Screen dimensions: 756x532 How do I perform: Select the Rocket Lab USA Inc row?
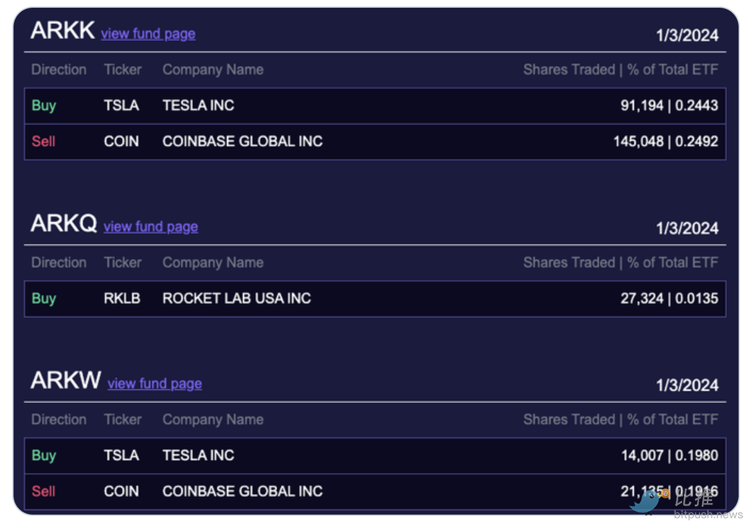375,298
